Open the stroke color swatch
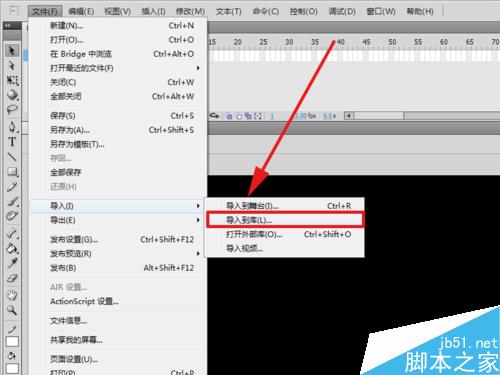 point(12,342)
